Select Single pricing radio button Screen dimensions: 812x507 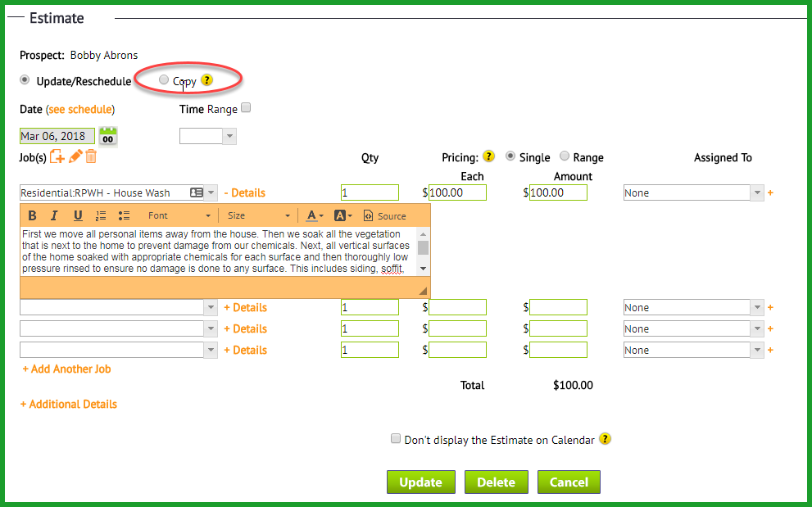510,156
